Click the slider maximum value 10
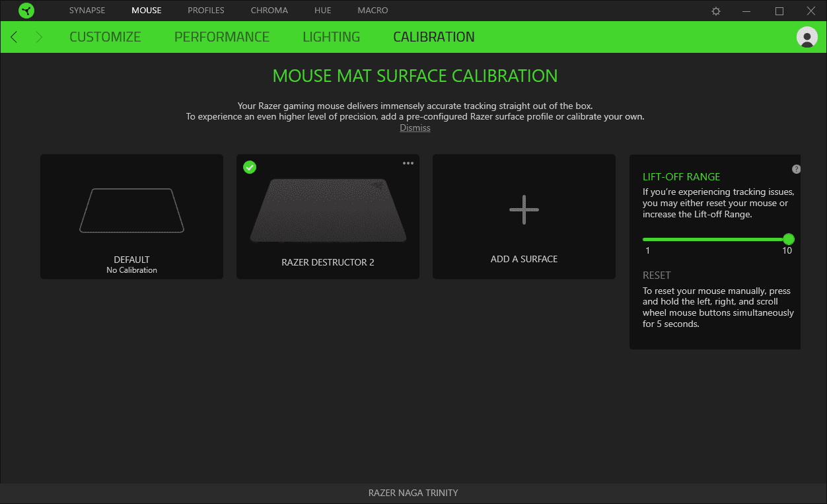Image resolution: width=827 pixels, height=504 pixels. 787,251
